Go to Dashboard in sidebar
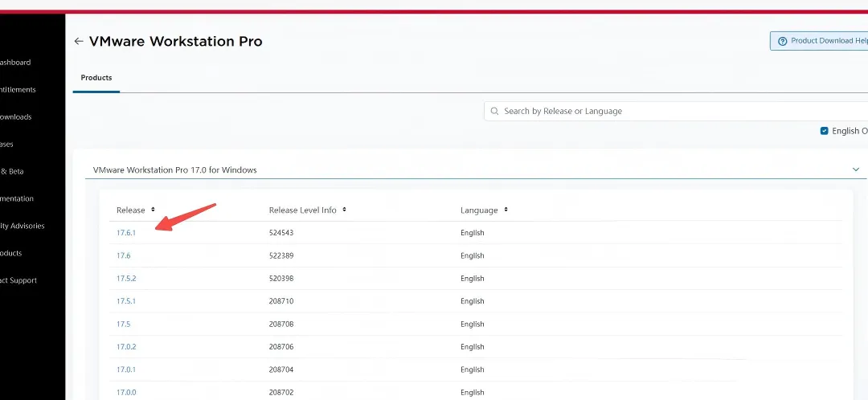 15,63
